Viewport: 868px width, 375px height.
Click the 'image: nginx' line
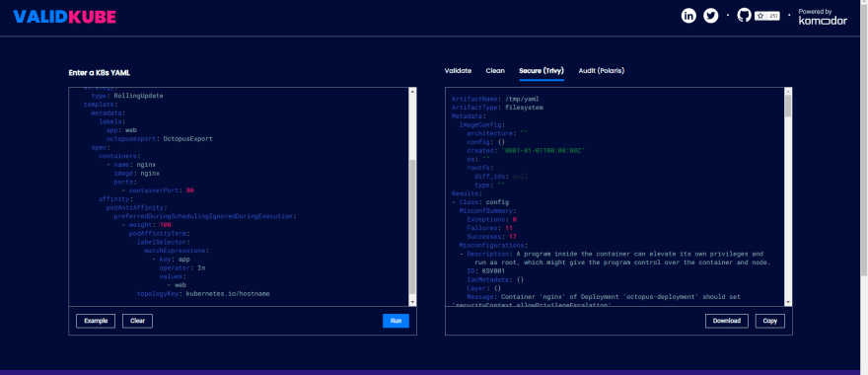point(137,173)
